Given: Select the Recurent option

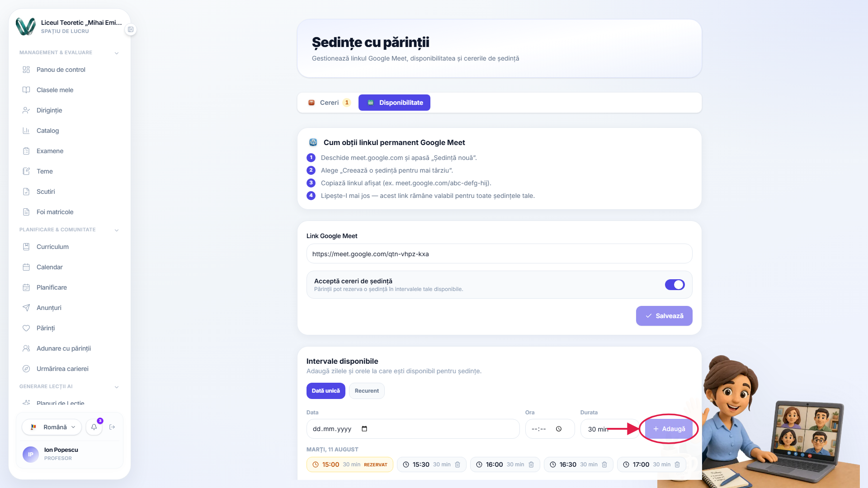Looking at the screenshot, I should [367, 391].
